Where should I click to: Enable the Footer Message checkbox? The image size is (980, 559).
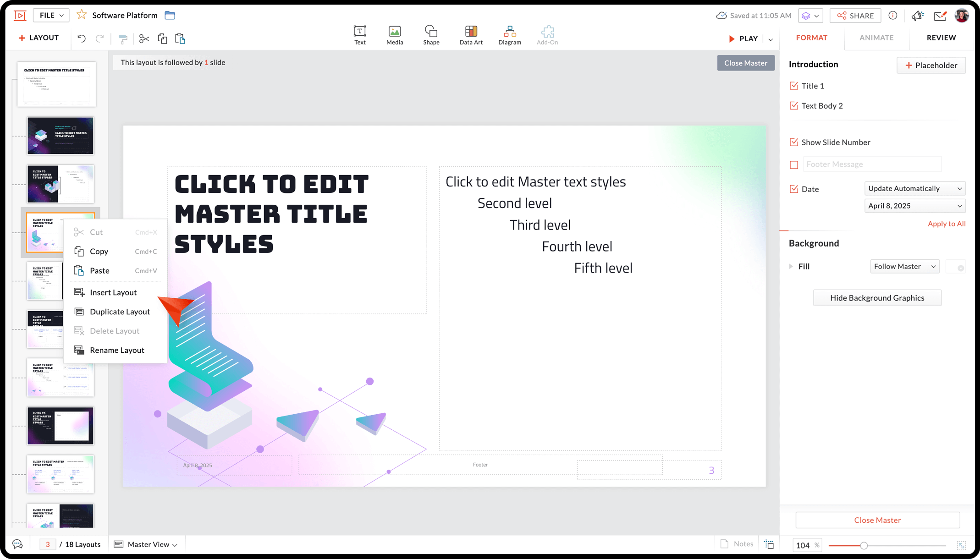coord(794,164)
